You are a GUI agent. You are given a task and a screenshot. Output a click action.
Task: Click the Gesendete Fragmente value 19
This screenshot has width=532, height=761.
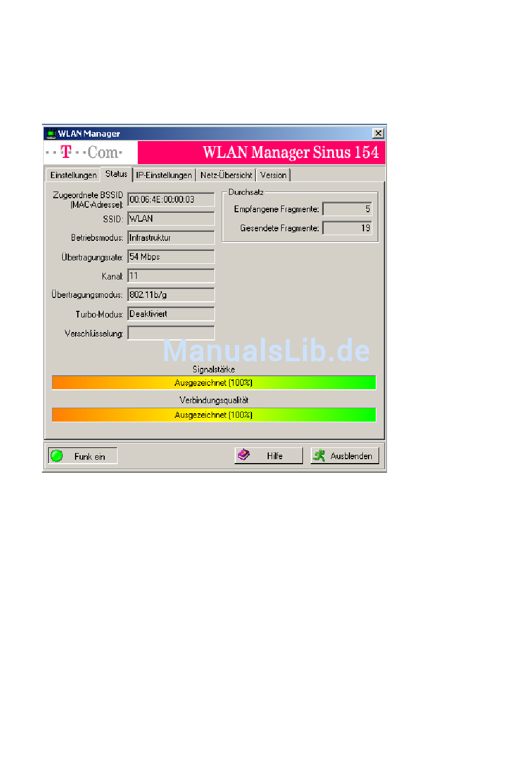pos(347,228)
